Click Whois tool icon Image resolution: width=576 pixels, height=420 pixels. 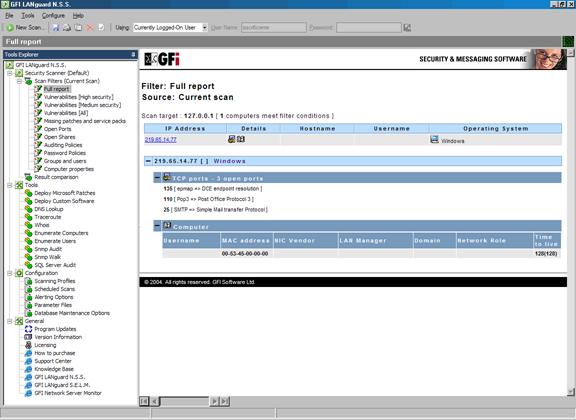click(x=28, y=225)
